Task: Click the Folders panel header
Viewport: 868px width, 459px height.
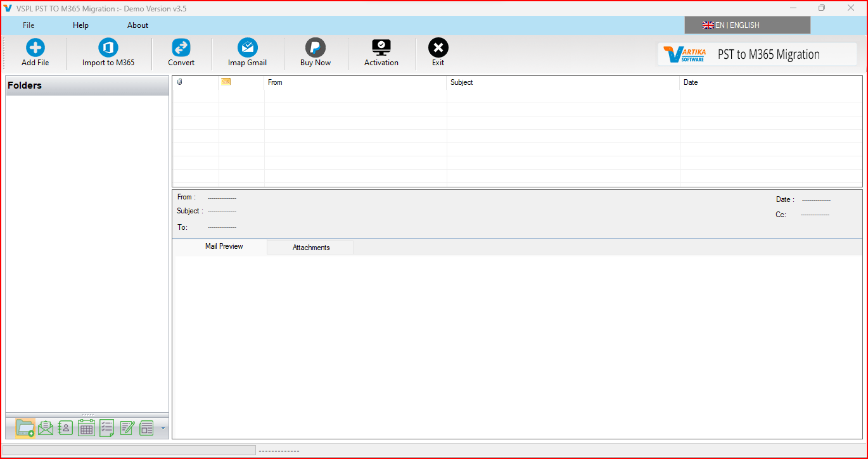Action: point(87,85)
